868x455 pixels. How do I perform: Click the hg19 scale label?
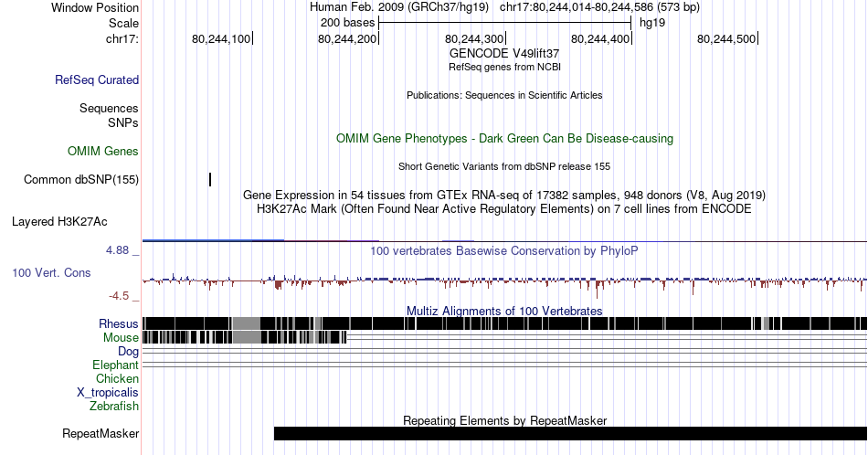tap(652, 23)
